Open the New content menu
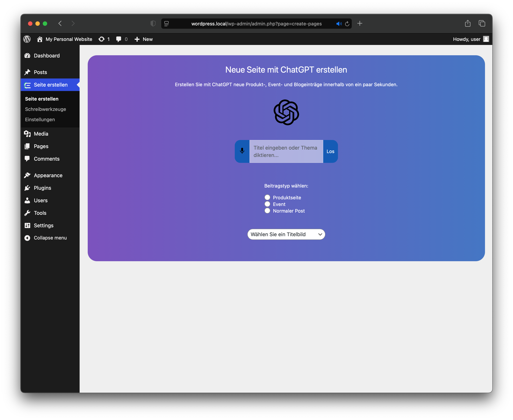 (144, 39)
